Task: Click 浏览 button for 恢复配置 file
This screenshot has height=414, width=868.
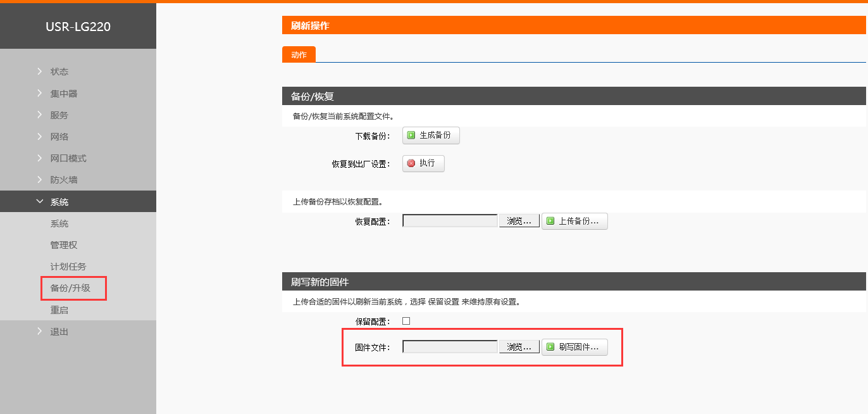Action: tap(519, 221)
